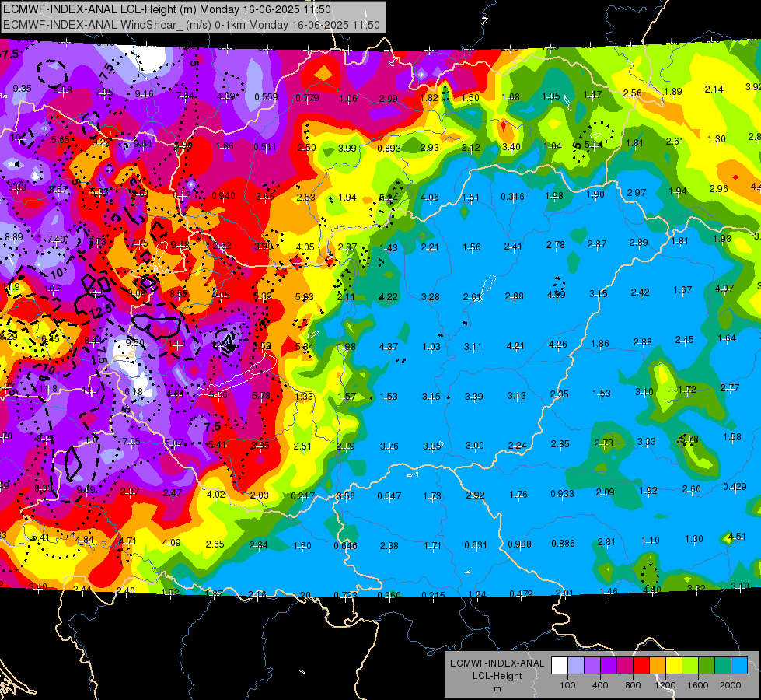Pick the lime green legend swatch
Viewport: 761px width, 700px height.
tap(690, 665)
